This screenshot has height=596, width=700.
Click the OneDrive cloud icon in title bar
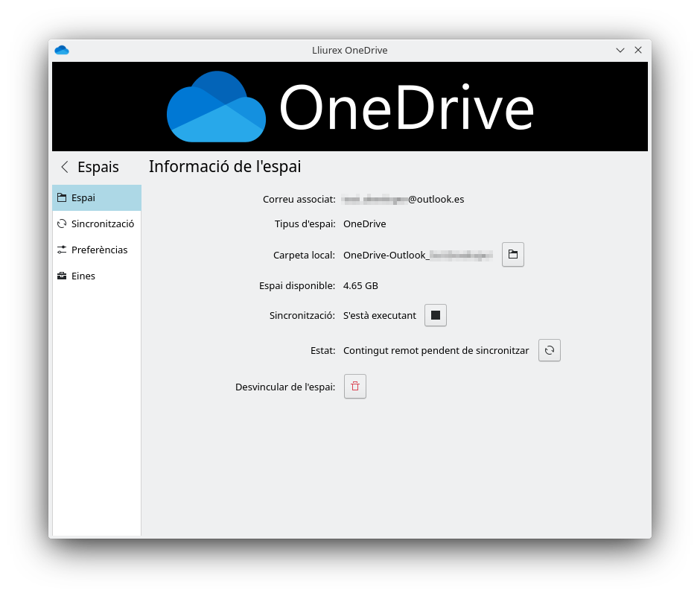point(62,50)
